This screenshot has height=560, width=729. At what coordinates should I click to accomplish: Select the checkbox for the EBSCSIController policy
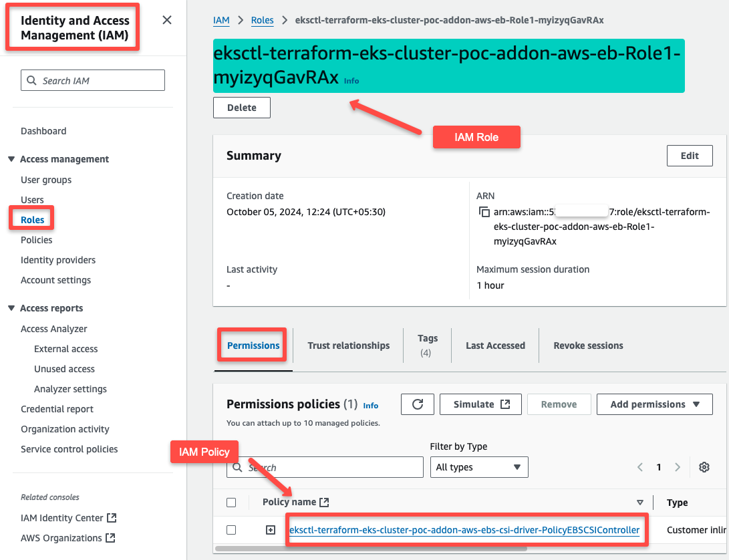pyautogui.click(x=231, y=529)
